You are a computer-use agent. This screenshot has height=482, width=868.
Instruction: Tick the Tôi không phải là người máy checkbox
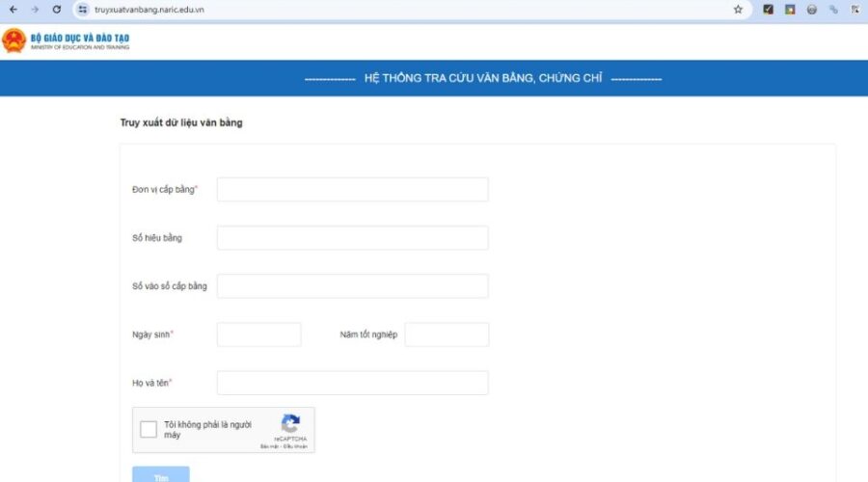(x=149, y=429)
